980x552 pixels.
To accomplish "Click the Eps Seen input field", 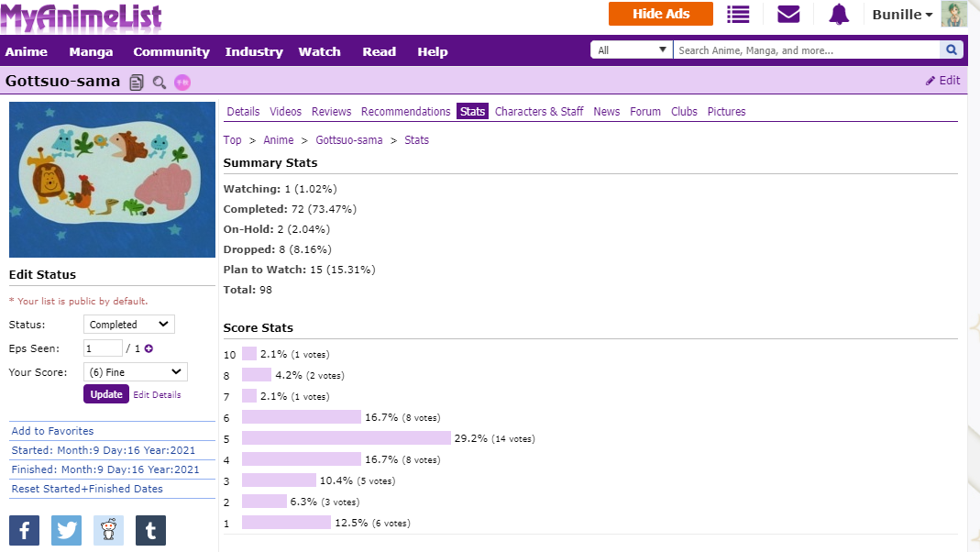I will pyautogui.click(x=103, y=348).
